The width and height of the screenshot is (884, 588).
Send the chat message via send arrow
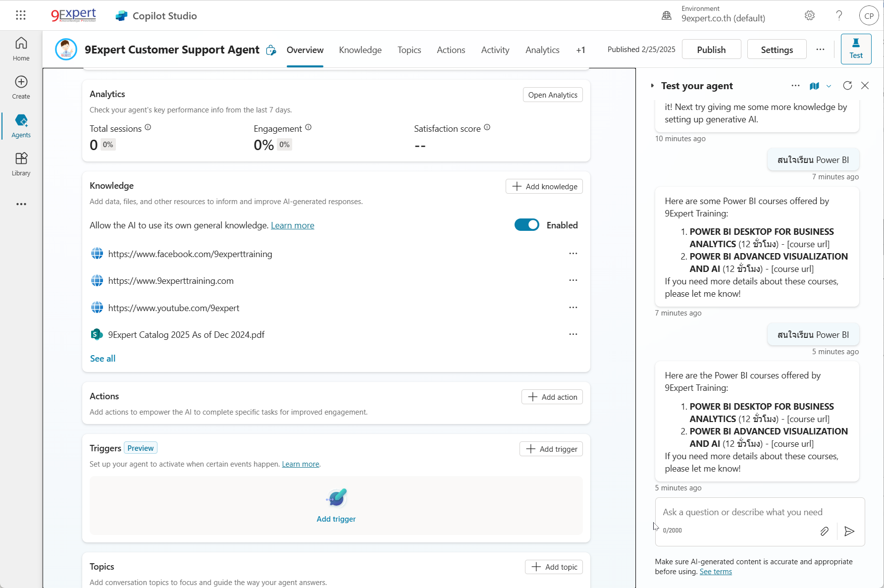(x=849, y=532)
